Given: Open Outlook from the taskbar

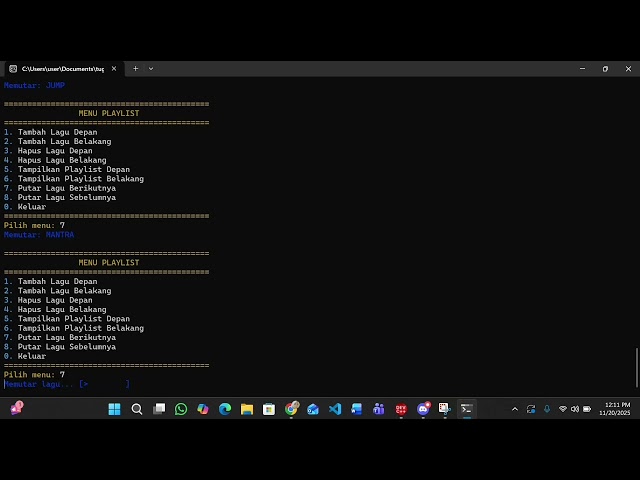Looking at the screenshot, I should (x=313, y=409).
